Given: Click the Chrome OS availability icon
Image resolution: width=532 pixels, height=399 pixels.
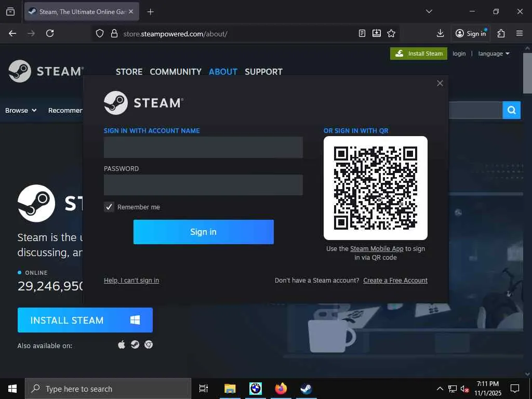Looking at the screenshot, I should click(x=149, y=345).
